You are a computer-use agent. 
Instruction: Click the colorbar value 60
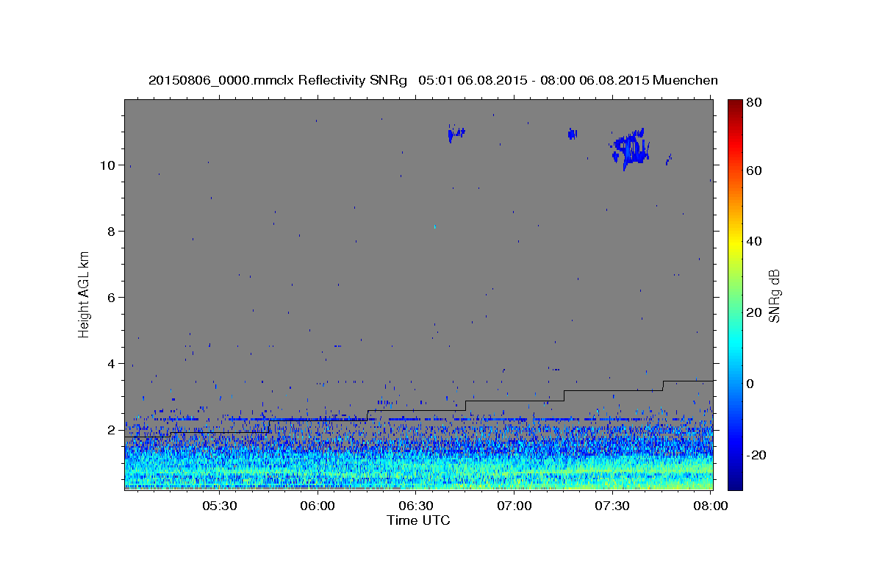click(x=753, y=171)
